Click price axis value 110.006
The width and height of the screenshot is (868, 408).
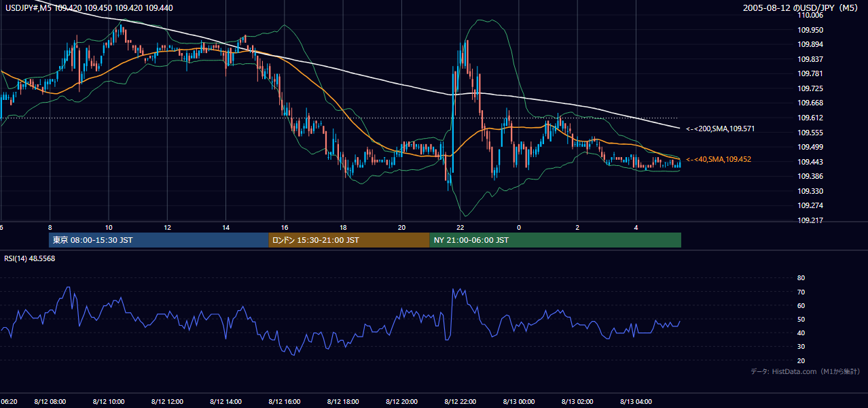pos(810,16)
